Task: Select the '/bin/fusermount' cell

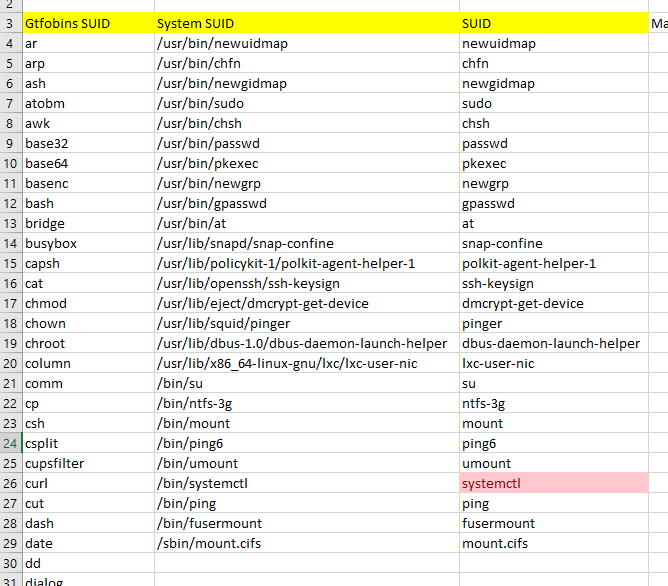Action: [x=307, y=523]
